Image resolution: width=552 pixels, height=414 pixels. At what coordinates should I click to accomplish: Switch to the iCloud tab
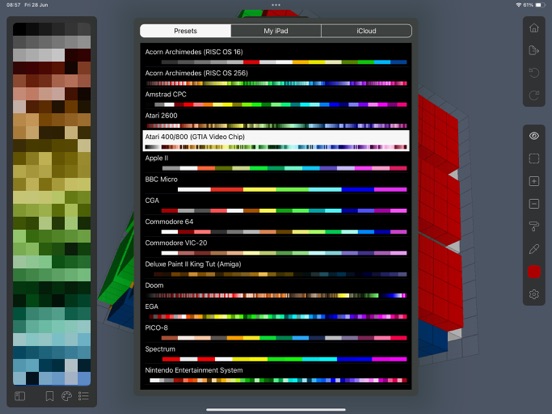[366, 31]
